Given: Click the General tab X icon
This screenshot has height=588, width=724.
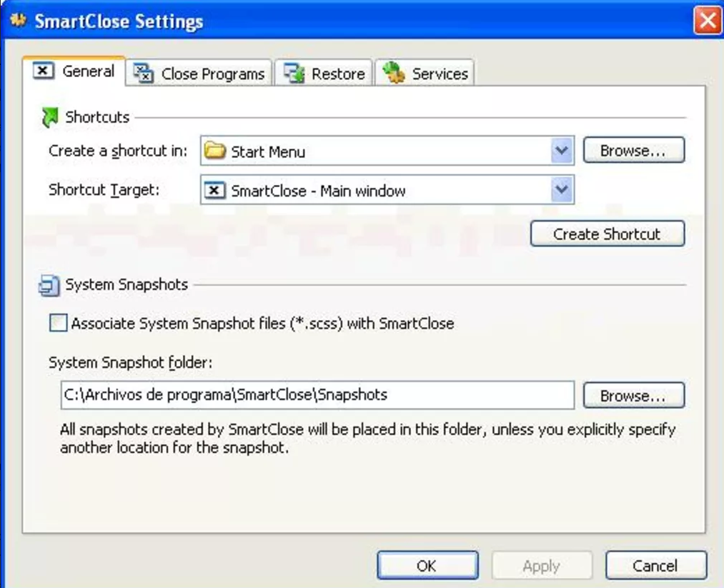Looking at the screenshot, I should (x=44, y=71).
